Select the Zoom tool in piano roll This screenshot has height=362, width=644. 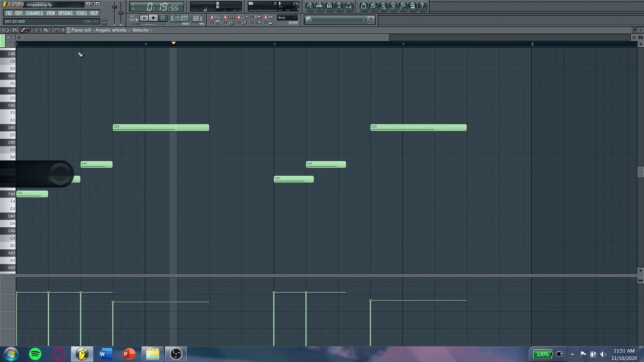pos(56,30)
